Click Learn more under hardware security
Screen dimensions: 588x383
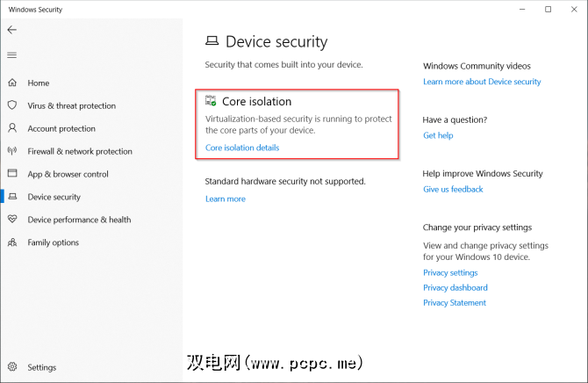226,199
